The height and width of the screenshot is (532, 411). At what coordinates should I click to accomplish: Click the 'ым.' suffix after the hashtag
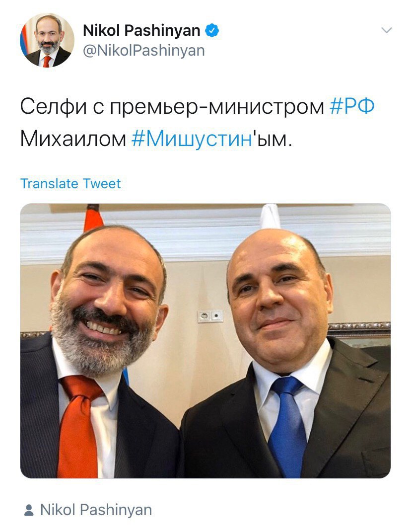[x=273, y=139]
